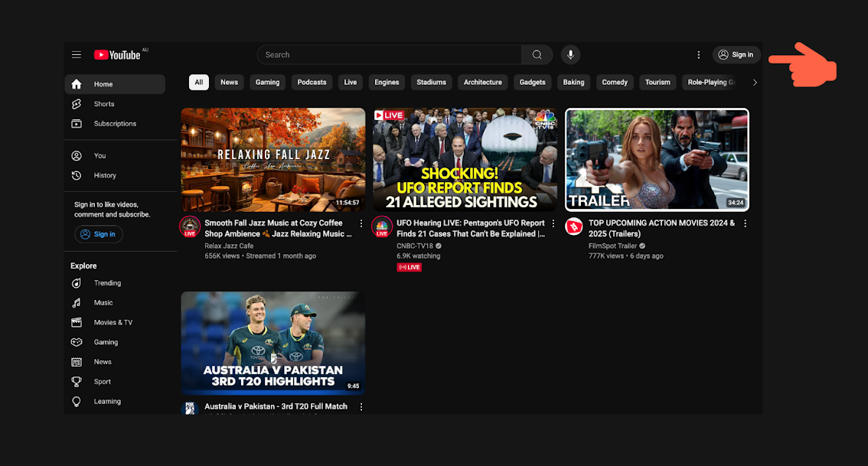
Task: Select Movies & TV in Explore
Action: tap(112, 322)
